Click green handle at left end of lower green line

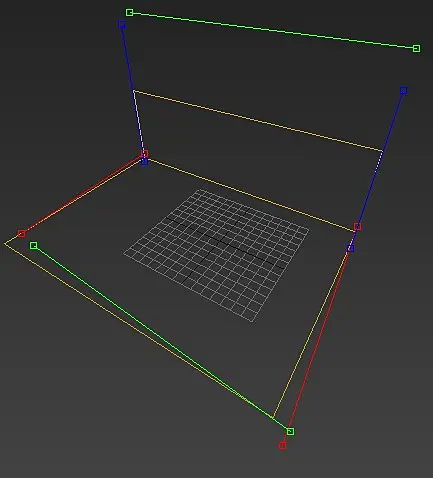point(34,246)
